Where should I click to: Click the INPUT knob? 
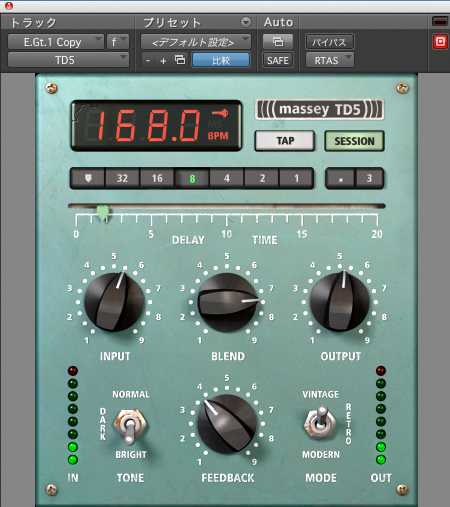coord(114,302)
